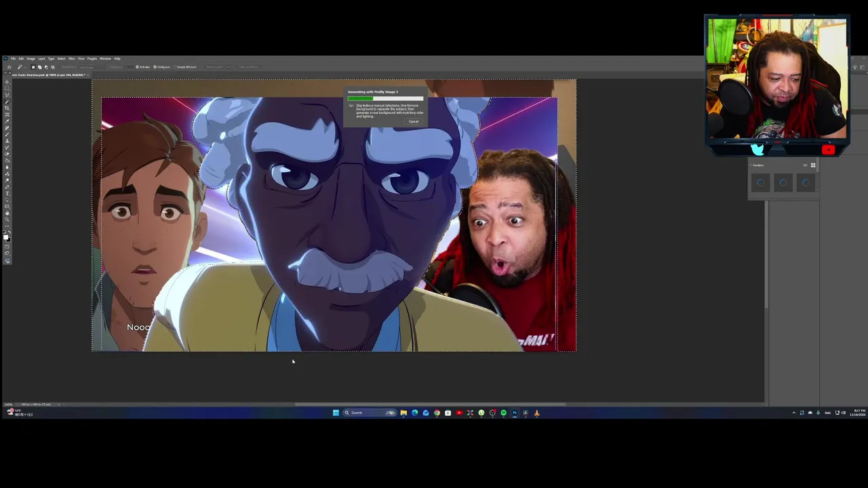Viewport: 868px width, 488px height.
Task: Click the taskbar Search box
Action: pyautogui.click(x=370, y=412)
